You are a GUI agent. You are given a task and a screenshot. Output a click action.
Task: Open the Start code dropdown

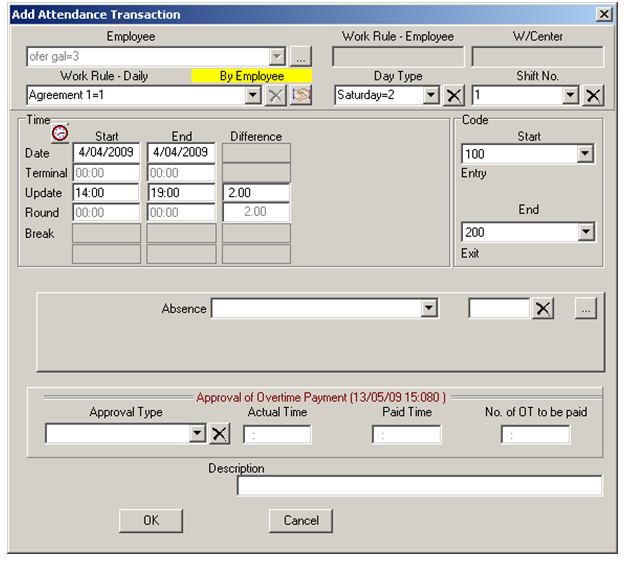tap(585, 154)
